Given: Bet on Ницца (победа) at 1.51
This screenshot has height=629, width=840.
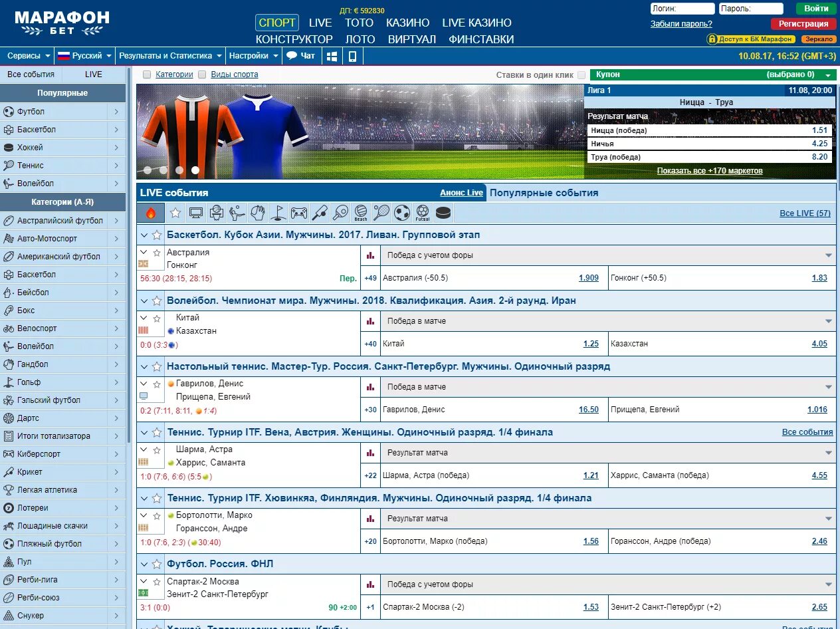Looking at the screenshot, I should click(x=710, y=130).
